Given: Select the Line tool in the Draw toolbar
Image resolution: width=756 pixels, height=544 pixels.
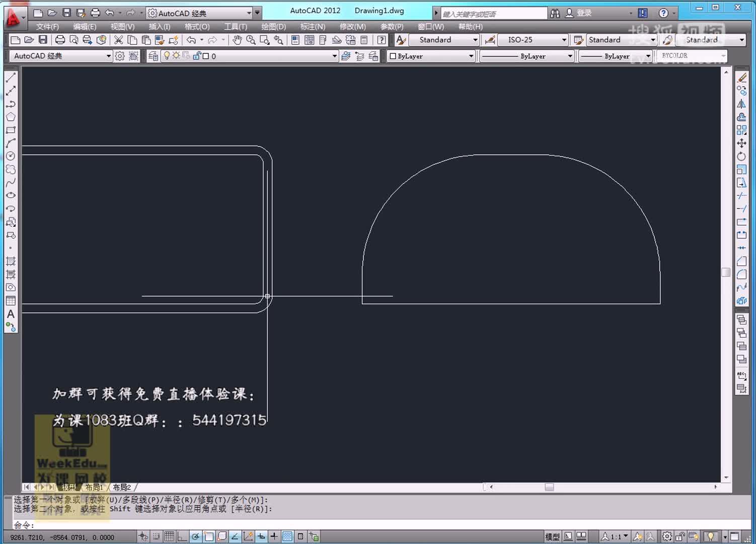Looking at the screenshot, I should pos(11,77).
